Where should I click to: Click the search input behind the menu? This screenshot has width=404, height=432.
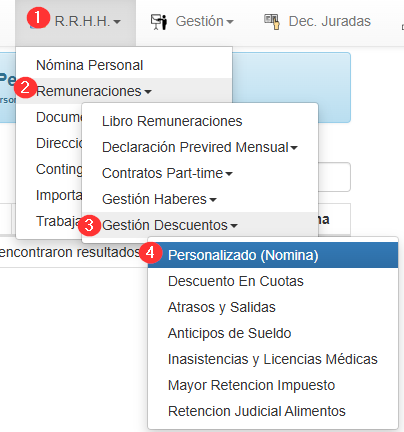tap(334, 177)
